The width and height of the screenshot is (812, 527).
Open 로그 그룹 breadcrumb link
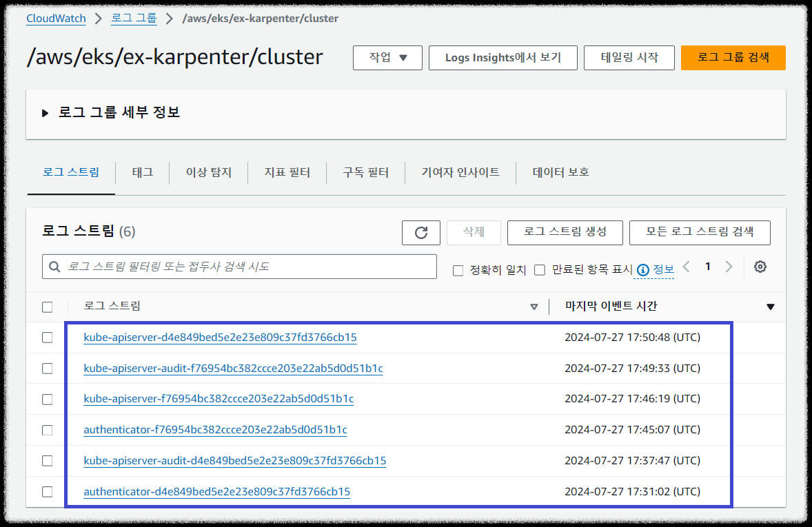point(134,19)
